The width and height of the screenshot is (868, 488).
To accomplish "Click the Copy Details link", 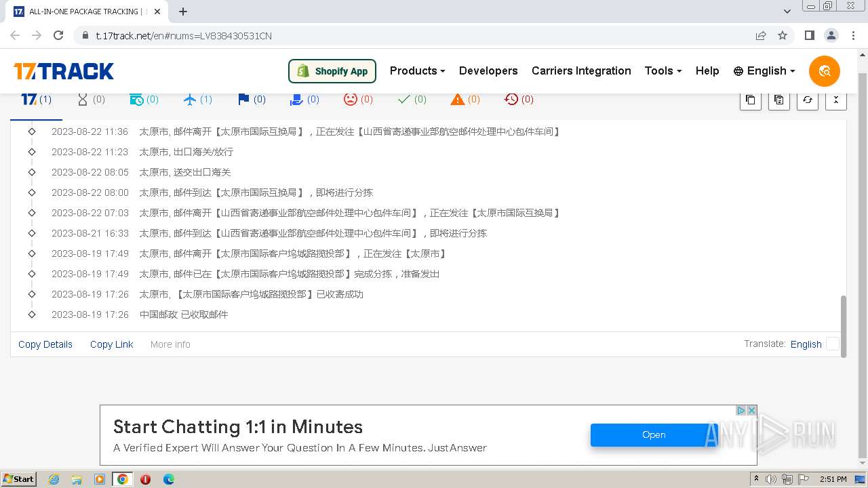I will [x=45, y=344].
